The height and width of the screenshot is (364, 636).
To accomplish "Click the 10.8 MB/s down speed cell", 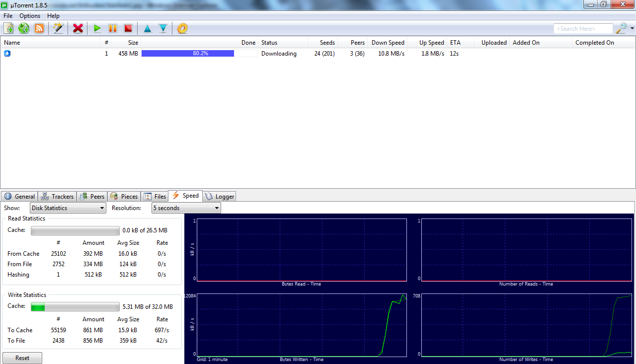I will 391,54.
